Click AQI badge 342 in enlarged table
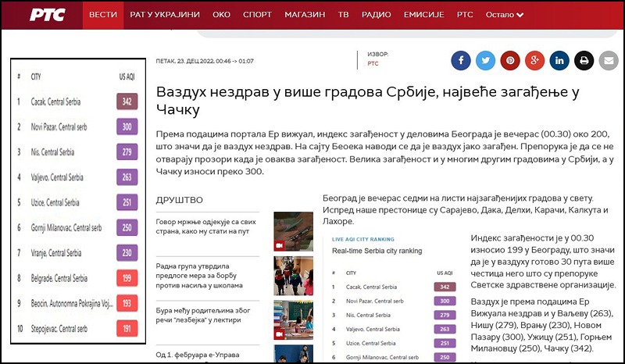This screenshot has width=625, height=364. click(127, 102)
